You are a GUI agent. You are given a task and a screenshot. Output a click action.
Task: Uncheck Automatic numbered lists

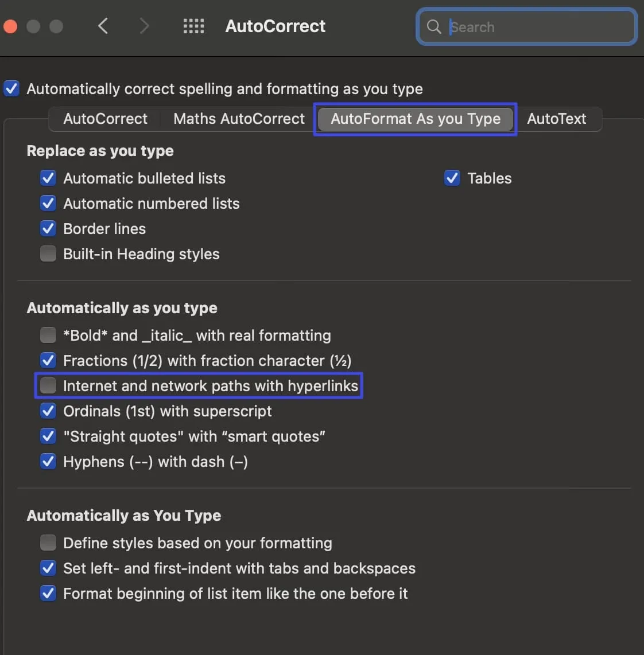48,203
